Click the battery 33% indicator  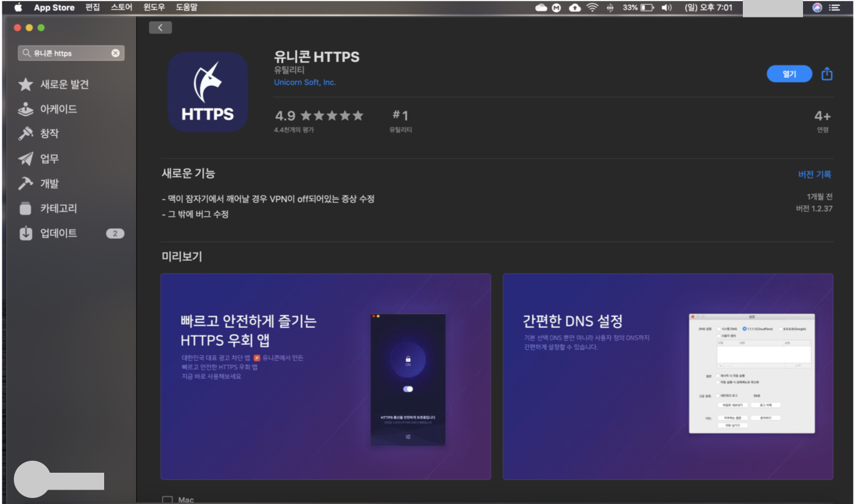click(x=639, y=8)
